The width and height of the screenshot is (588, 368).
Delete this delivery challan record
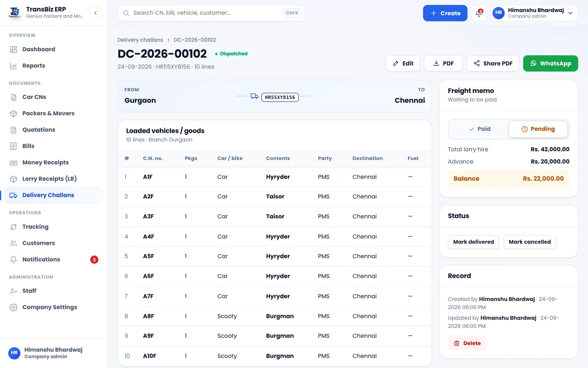pos(467,343)
